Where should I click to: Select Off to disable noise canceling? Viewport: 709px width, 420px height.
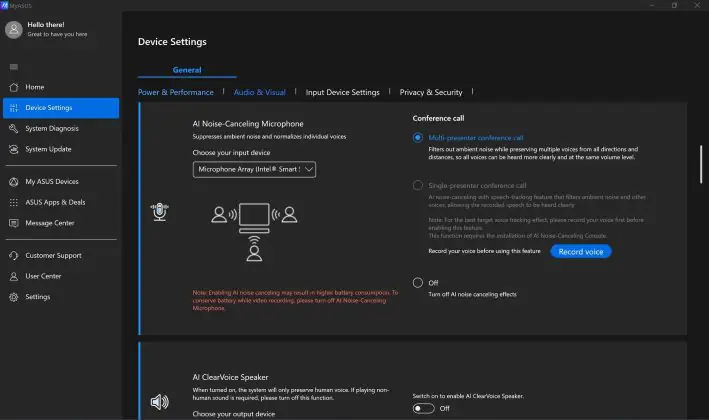click(x=418, y=283)
